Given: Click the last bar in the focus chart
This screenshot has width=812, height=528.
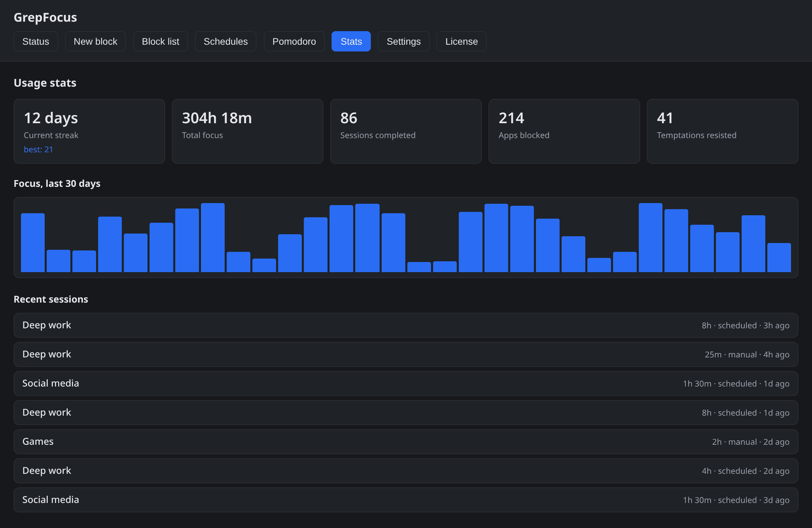Looking at the screenshot, I should pyautogui.click(x=779, y=258).
